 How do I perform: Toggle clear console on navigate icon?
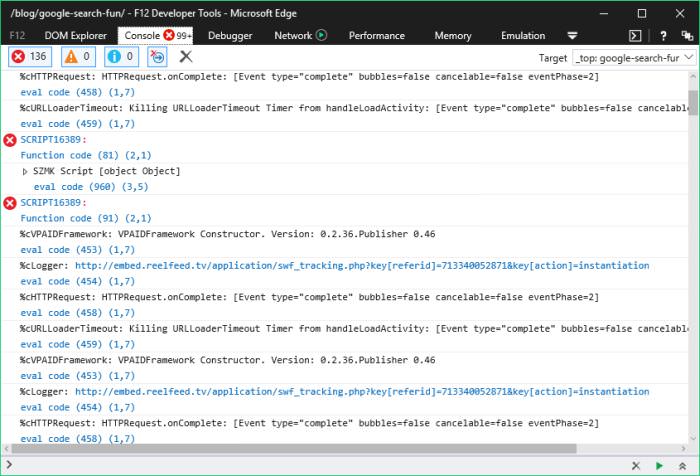coord(157,57)
